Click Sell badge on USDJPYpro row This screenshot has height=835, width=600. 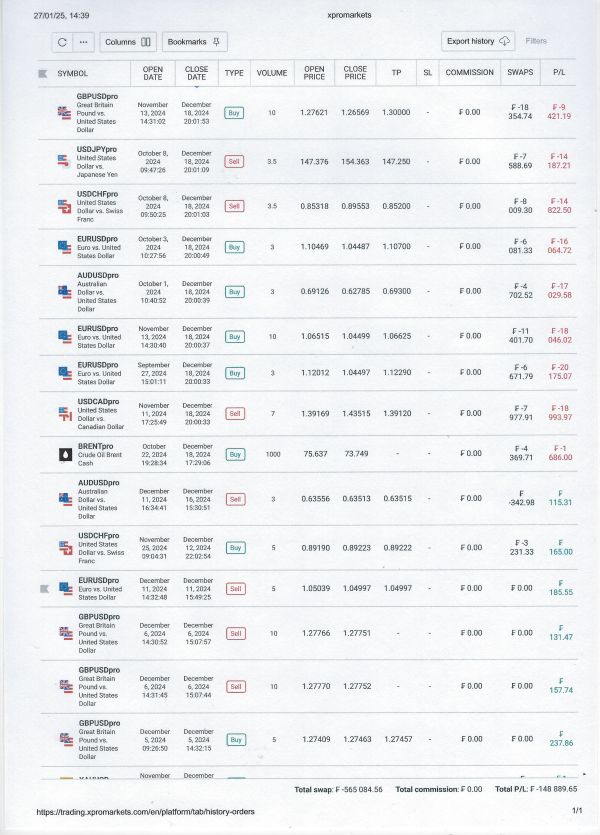234,161
